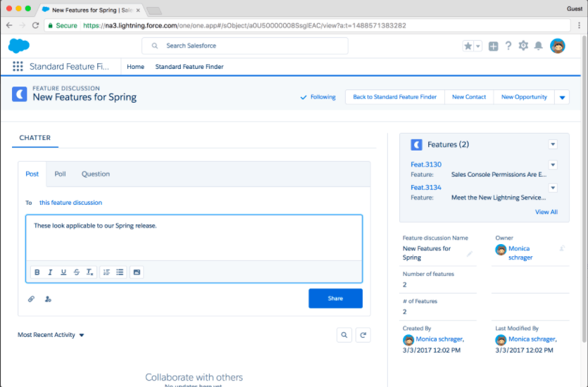This screenshot has height=387, width=588.
Task: Open the user profile avatar menu
Action: (558, 46)
